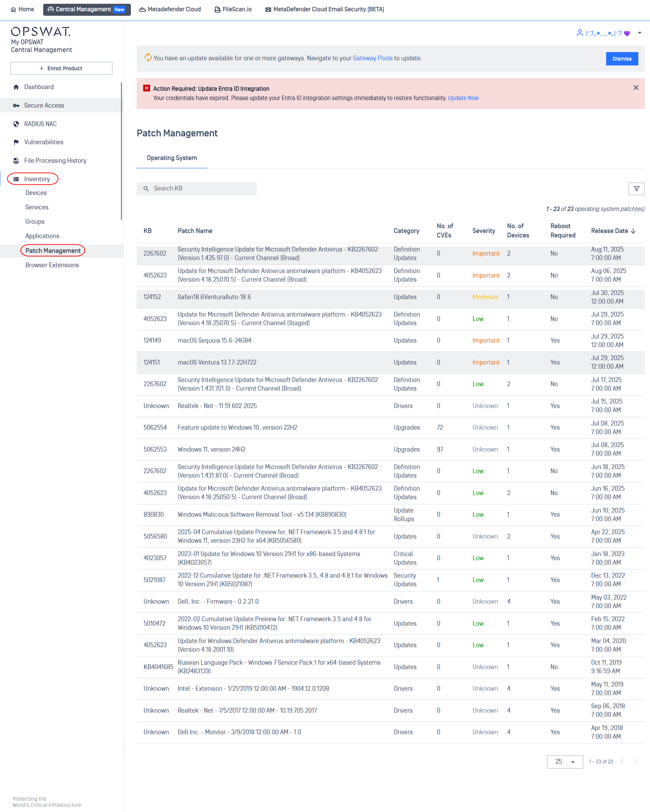Sort by Severity column header
Screen dimensions: 650x812
point(483,231)
